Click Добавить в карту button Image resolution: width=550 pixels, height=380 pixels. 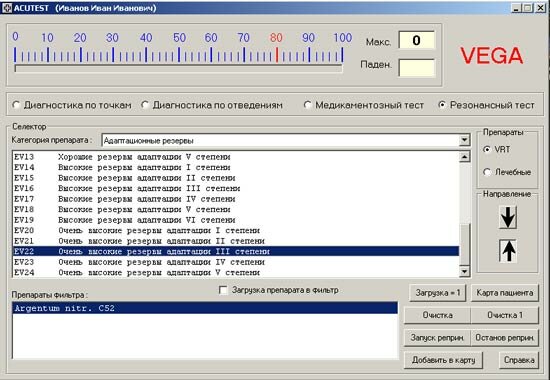tap(443, 360)
